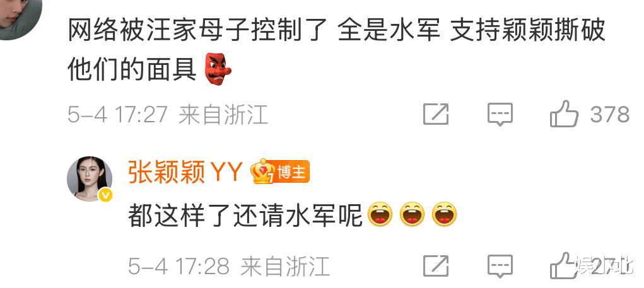Click the orange 博主 tag
The width and height of the screenshot is (644, 288).
click(293, 171)
